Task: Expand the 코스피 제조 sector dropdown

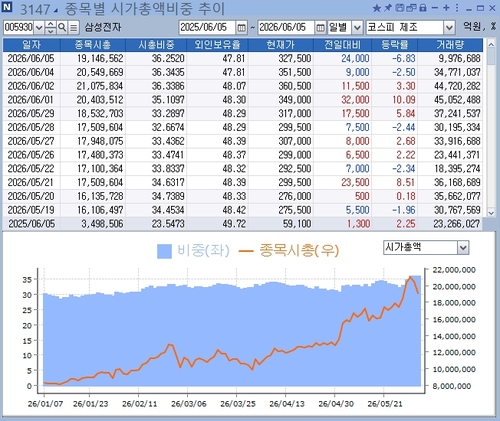Action: [449, 27]
